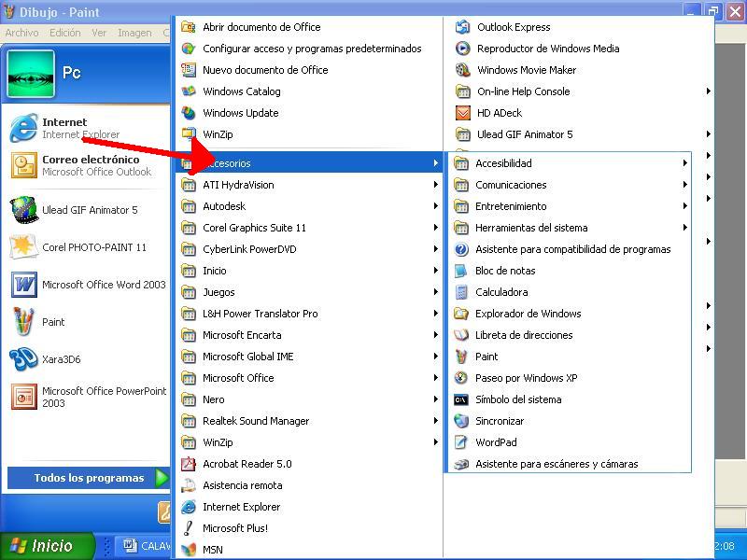Image resolution: width=747 pixels, height=560 pixels.
Task: Expand the Corel Graphics Suite 11 arrow
Action: (x=435, y=228)
